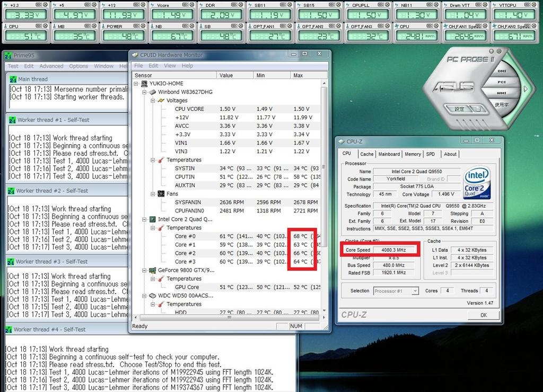Click the OK button in CPU-Z
This screenshot has height=392, width=543.
tap(484, 315)
